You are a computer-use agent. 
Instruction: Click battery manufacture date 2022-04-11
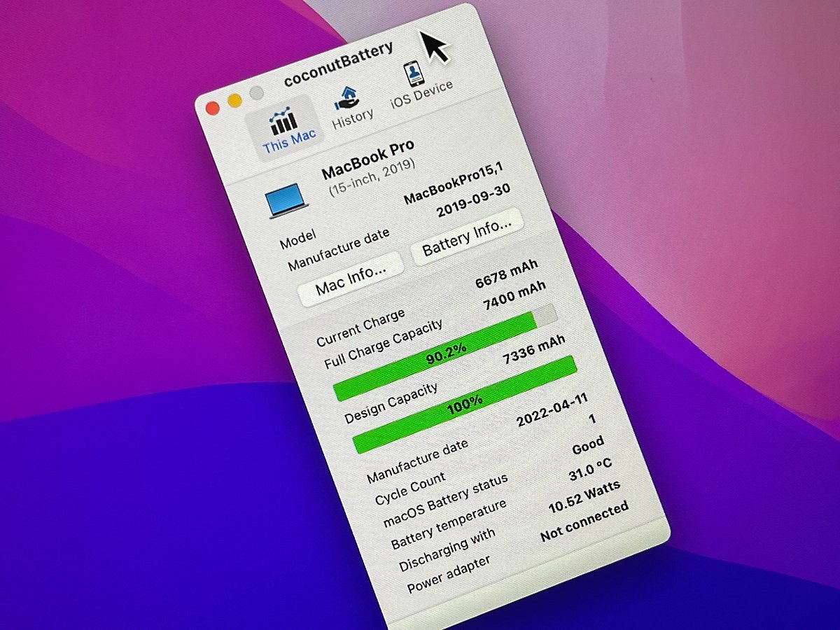[x=552, y=409]
